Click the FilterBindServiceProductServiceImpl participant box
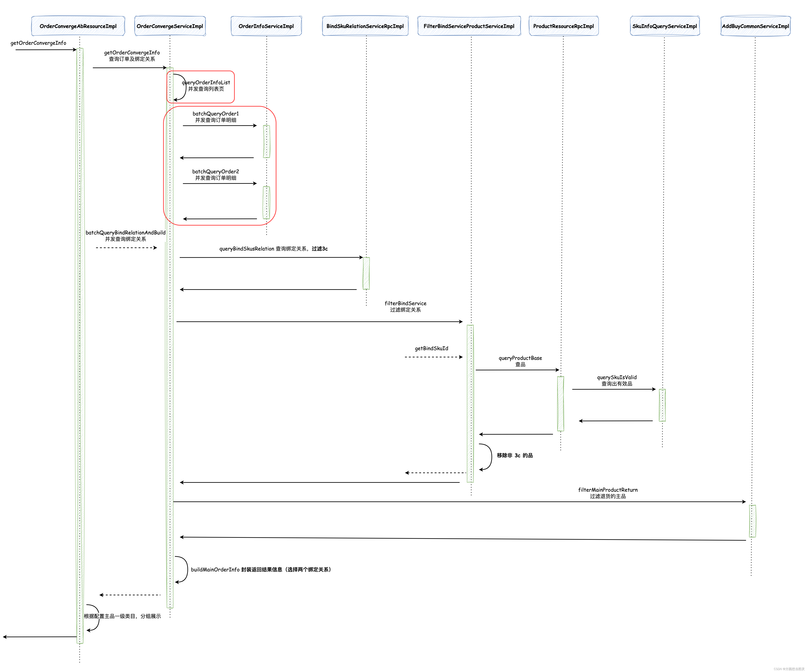Image resolution: width=807 pixels, height=672 pixels. click(x=469, y=26)
